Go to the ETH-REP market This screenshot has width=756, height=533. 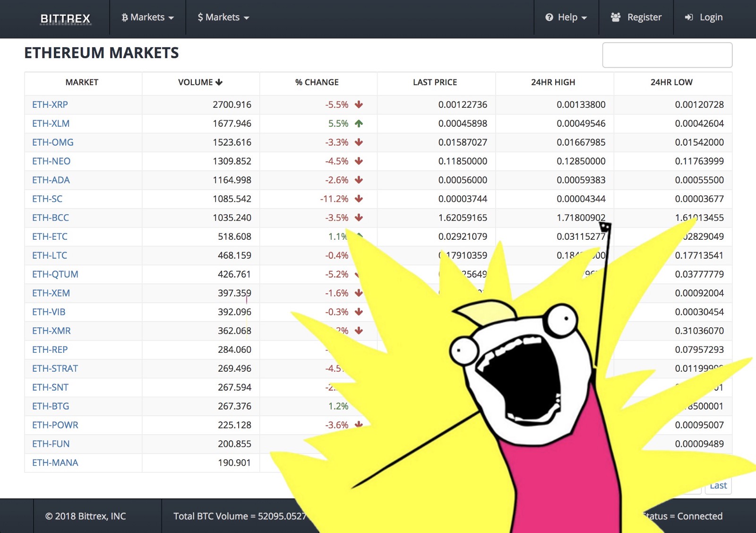(x=50, y=350)
